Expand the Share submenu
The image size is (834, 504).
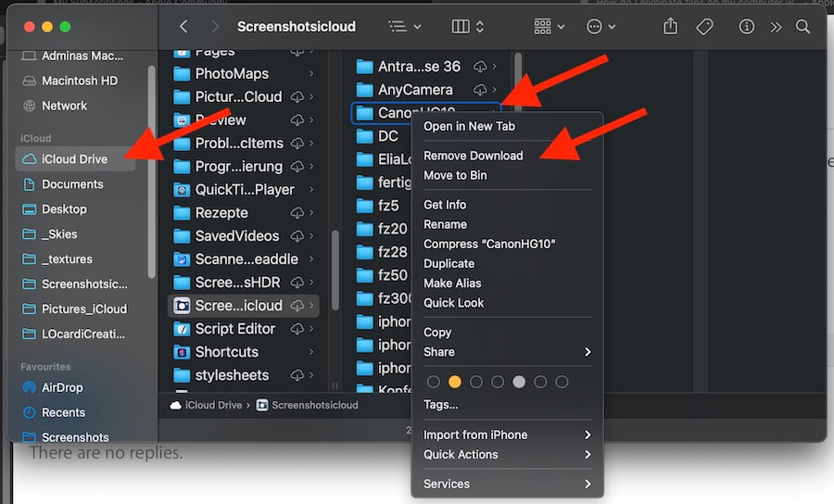click(x=507, y=352)
